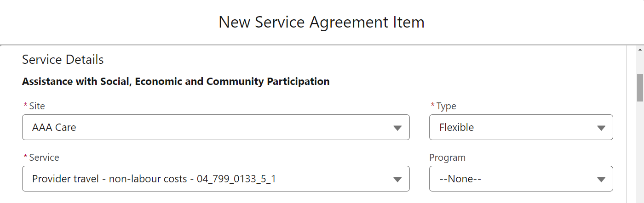Screen dimensions: 644x203
Task: Select the Assistance with Social, Economic heading text
Action: pos(176,82)
